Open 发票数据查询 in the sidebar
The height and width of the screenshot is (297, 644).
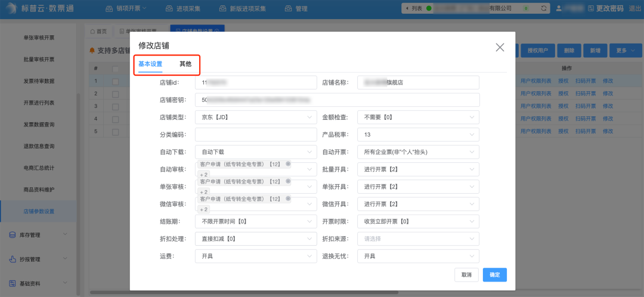pos(39,125)
